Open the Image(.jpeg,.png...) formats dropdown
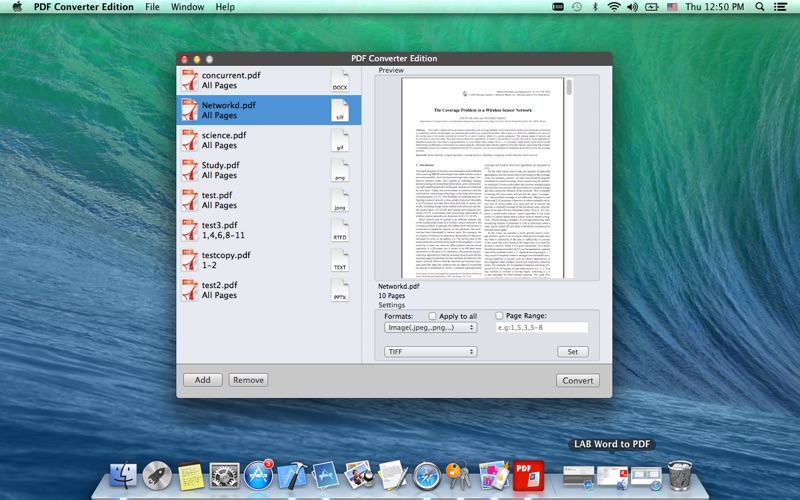Viewport: 800px width, 500px height. (431, 328)
